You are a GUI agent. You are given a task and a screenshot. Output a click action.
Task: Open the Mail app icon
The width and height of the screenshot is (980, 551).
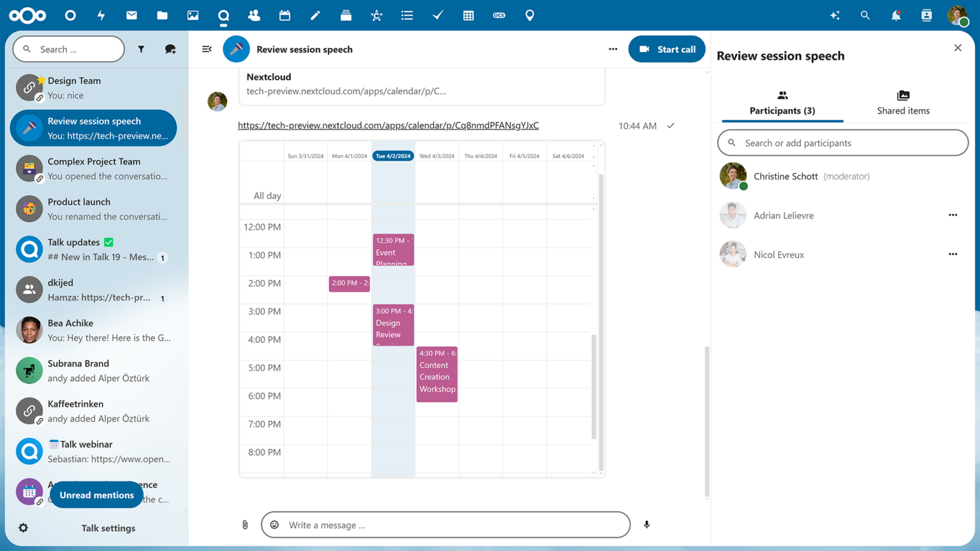coord(131,15)
